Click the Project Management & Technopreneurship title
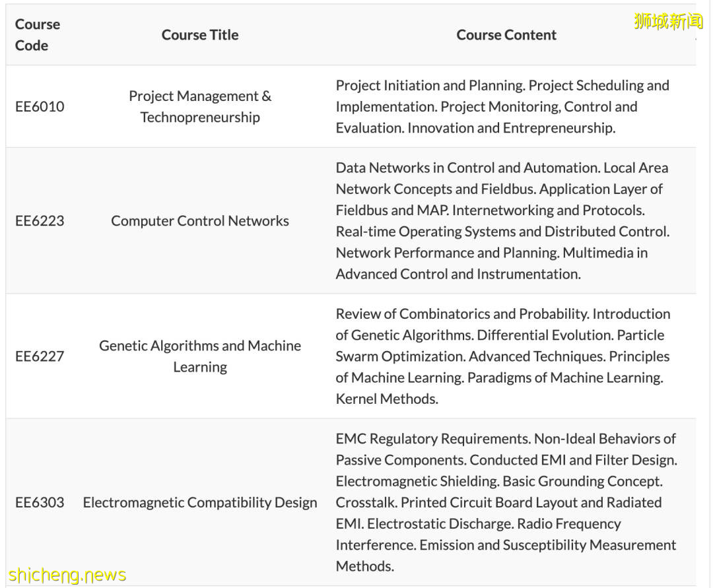 (x=200, y=106)
